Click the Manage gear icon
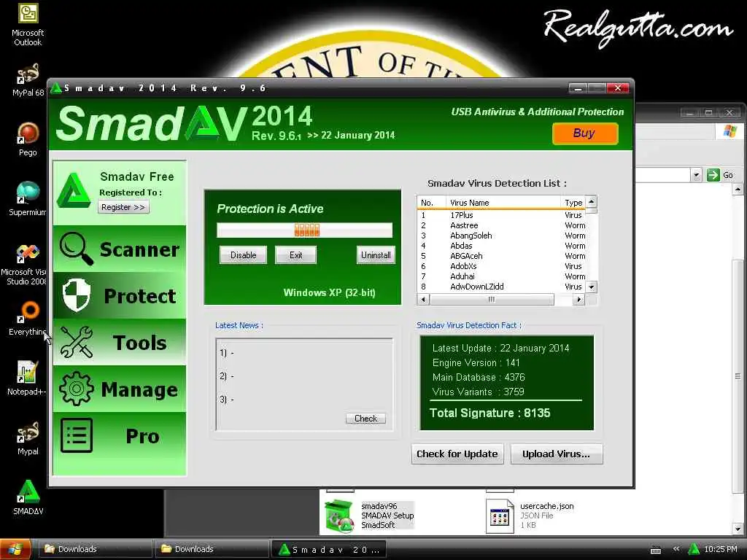The width and height of the screenshot is (747, 560). coord(76,389)
